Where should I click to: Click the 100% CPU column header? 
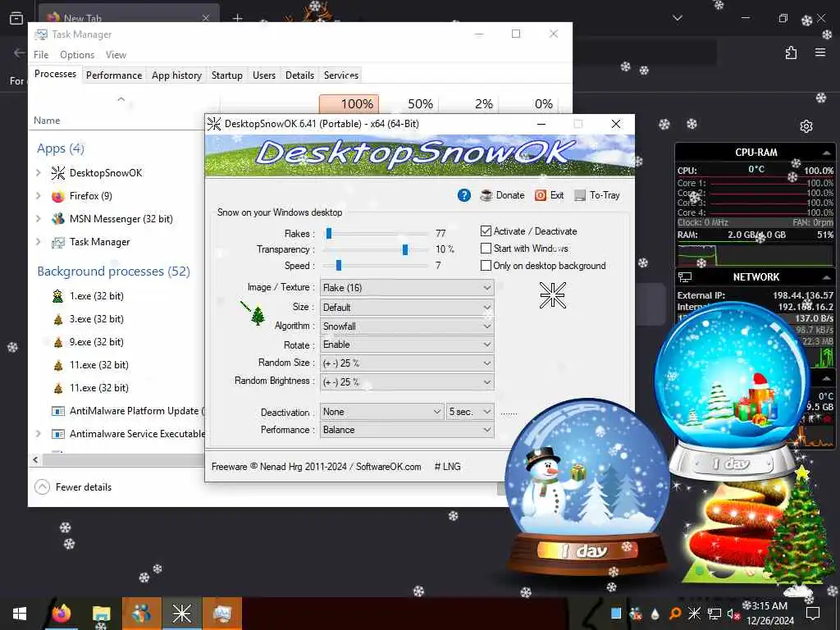(349, 104)
